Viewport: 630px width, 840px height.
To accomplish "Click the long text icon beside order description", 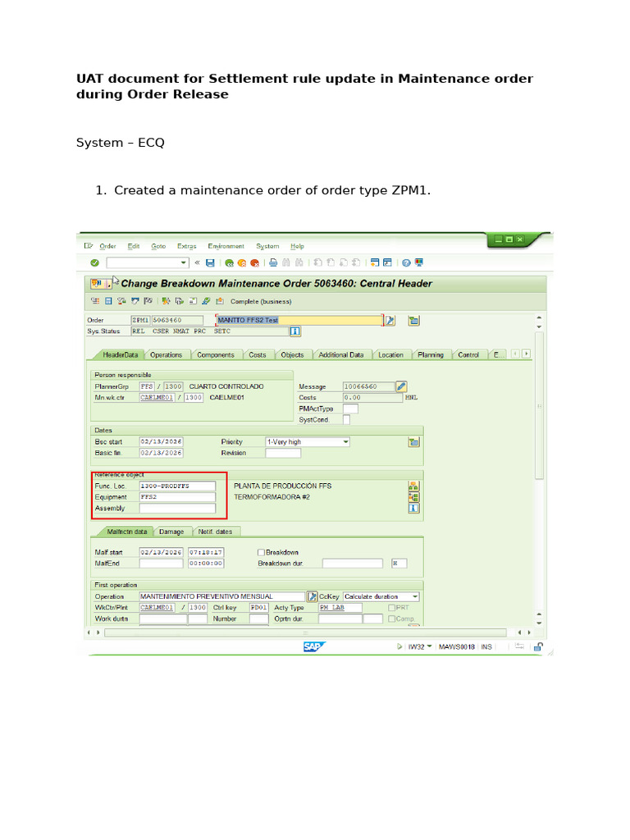I will (390, 321).
